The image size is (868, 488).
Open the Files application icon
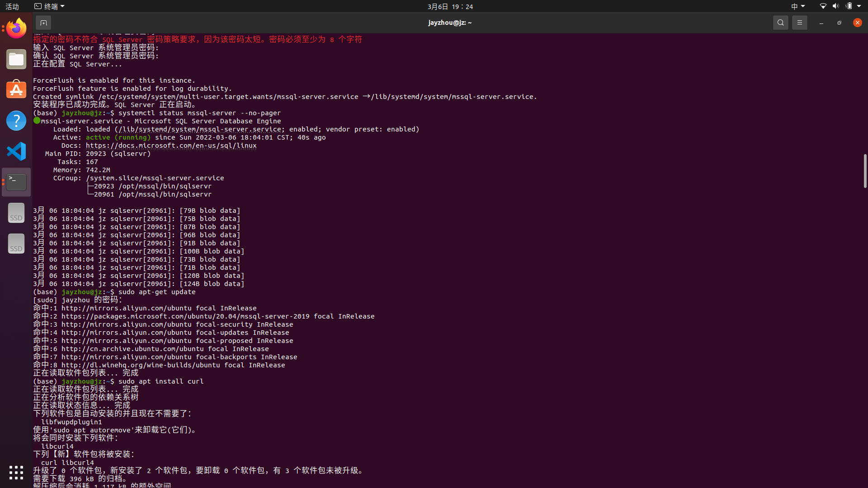[16, 59]
